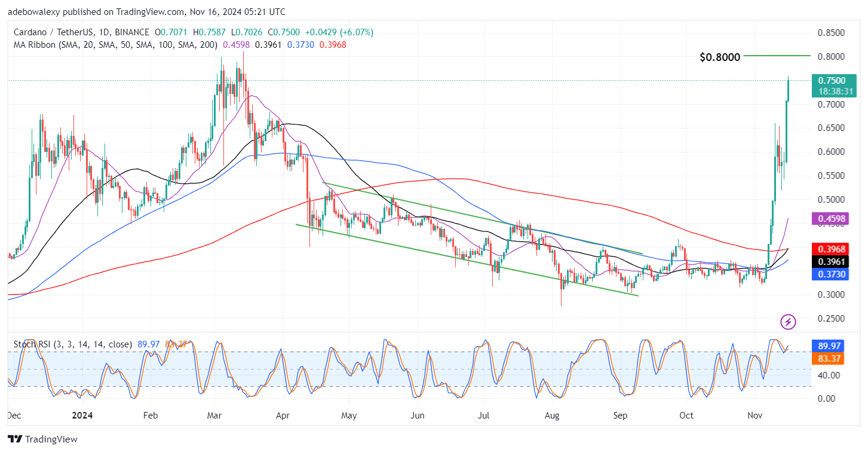Click the Jul label on time axis
The image size is (868, 452).
click(x=484, y=415)
